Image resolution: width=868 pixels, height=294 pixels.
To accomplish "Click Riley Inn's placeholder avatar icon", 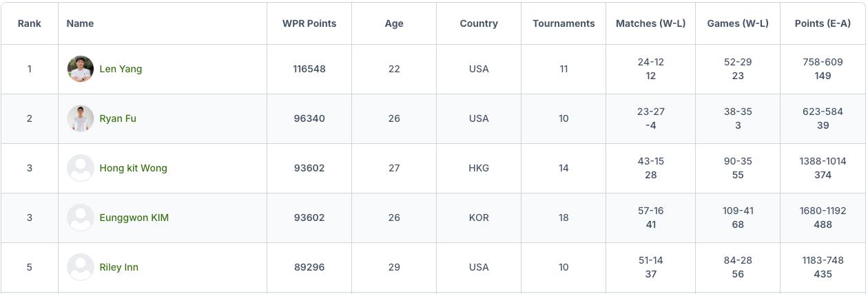I will click(x=81, y=267).
